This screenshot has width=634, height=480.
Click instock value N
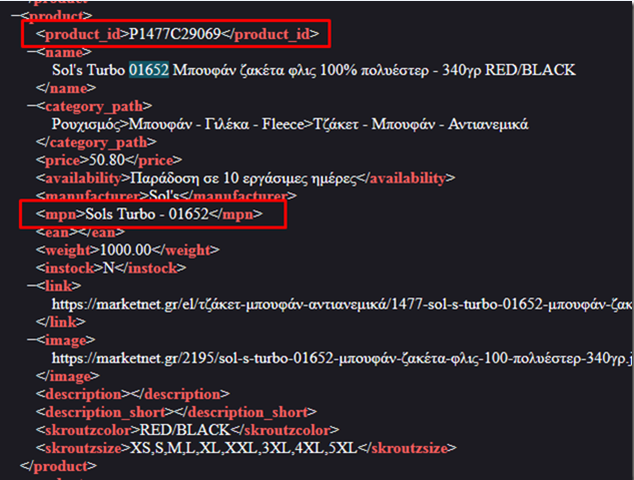(x=108, y=268)
